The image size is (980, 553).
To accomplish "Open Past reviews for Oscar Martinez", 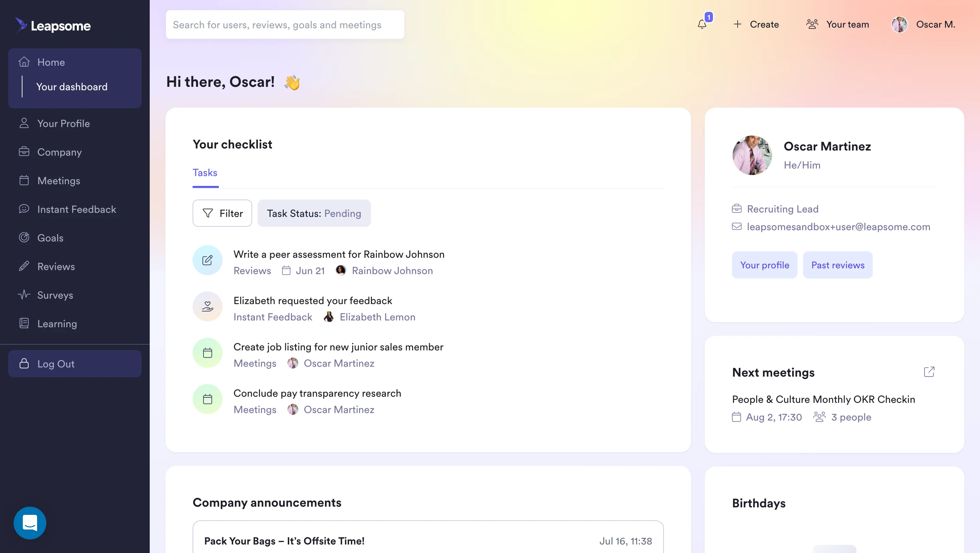I will click(x=838, y=265).
